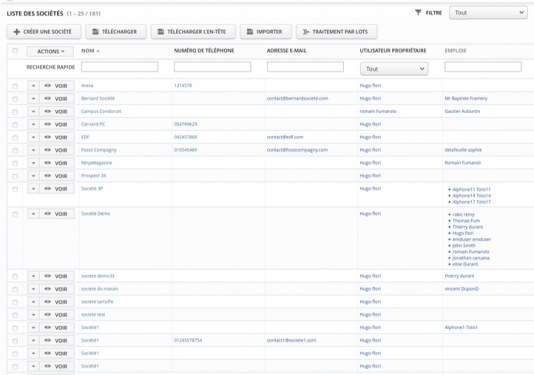534x375 pixels.
Task: Click the Employé column header
Action: coord(455,51)
